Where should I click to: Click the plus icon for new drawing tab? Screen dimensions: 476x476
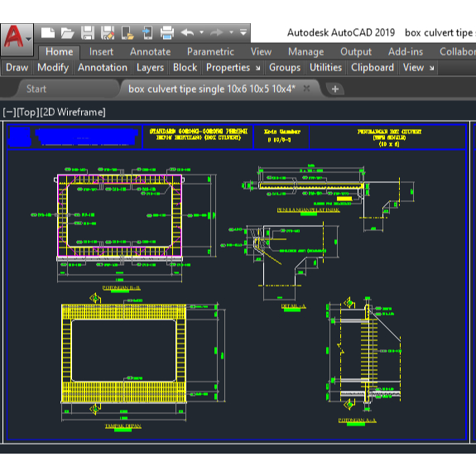coord(335,89)
